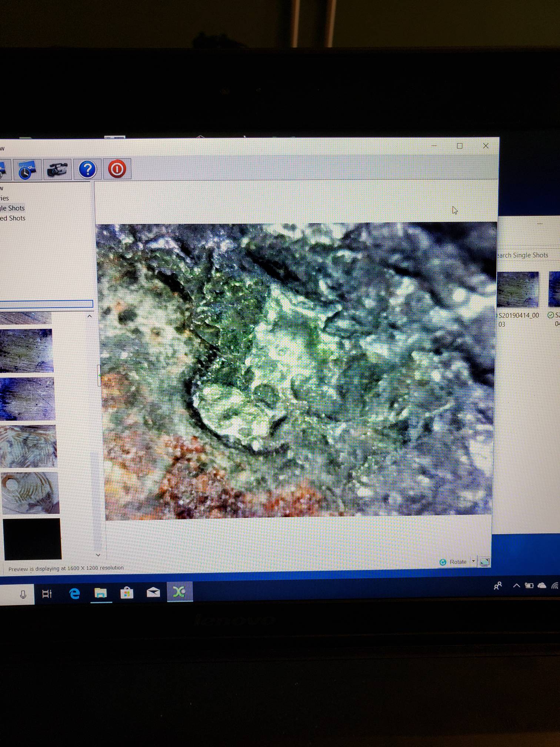Click the Rotate button
560x747 pixels.
[x=454, y=562]
